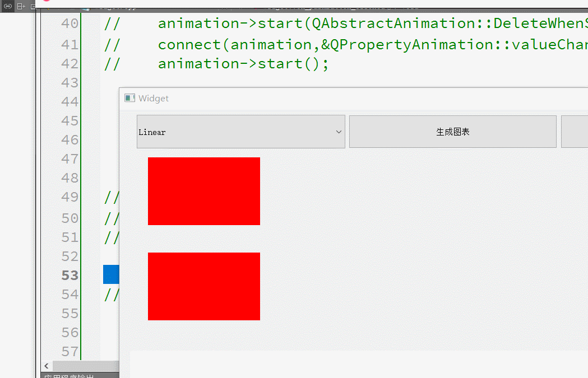Click the chain link icon in the top-left toolbar
The width and height of the screenshot is (588, 378).
(x=7, y=6)
